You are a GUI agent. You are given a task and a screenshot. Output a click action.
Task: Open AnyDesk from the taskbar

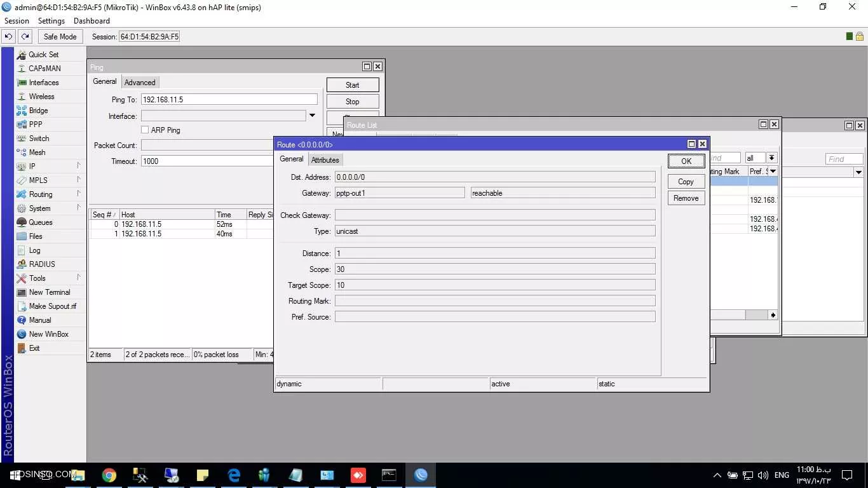point(358,475)
